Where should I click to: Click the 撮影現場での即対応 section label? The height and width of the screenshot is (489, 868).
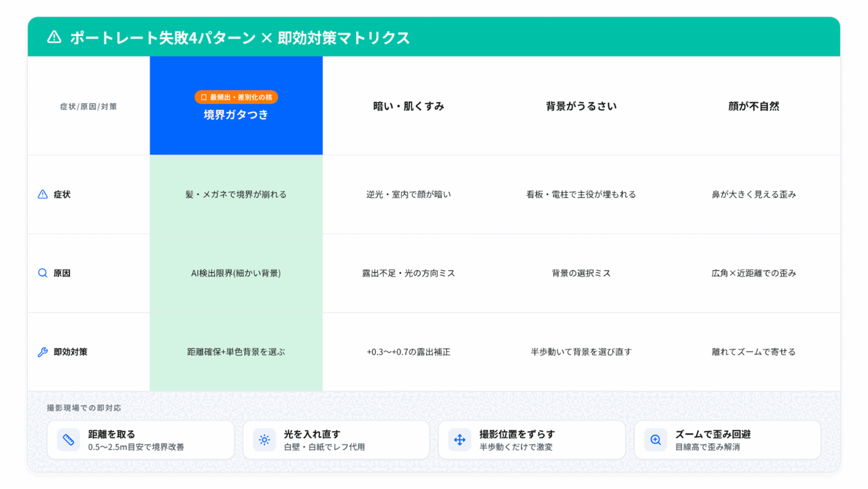(84, 408)
